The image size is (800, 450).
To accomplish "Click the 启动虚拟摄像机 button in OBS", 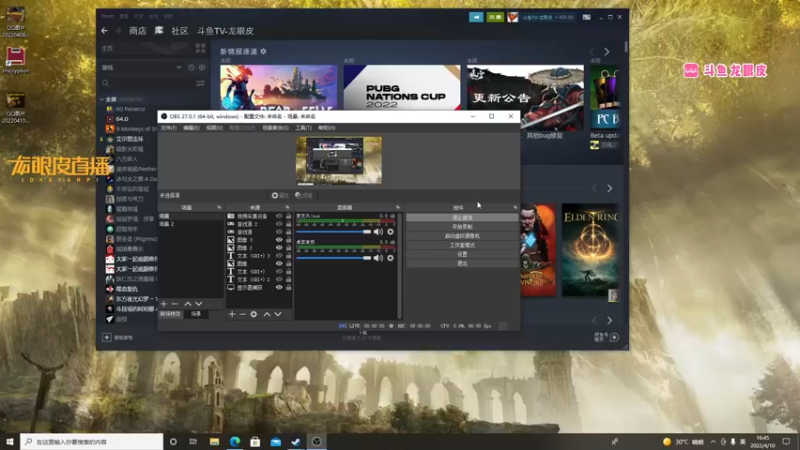I will (x=462, y=236).
